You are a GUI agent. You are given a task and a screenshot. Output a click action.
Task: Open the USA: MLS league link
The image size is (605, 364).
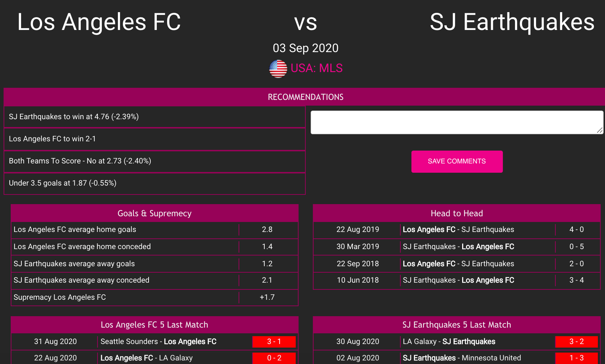click(316, 68)
